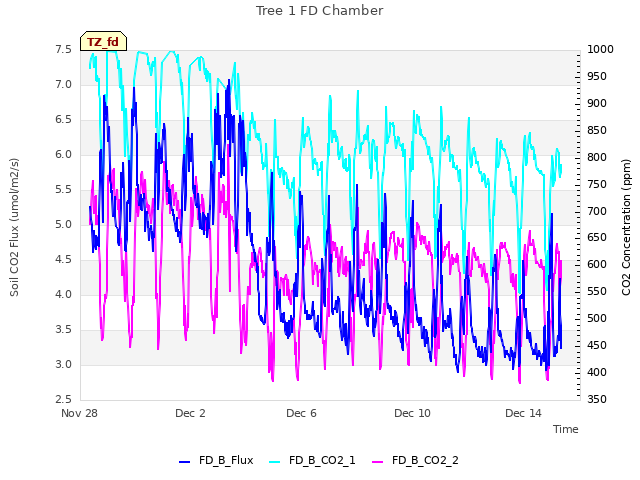Screen dimensions: 640x480
Task: Click the 600 right axis tick label
Action: (x=597, y=264)
